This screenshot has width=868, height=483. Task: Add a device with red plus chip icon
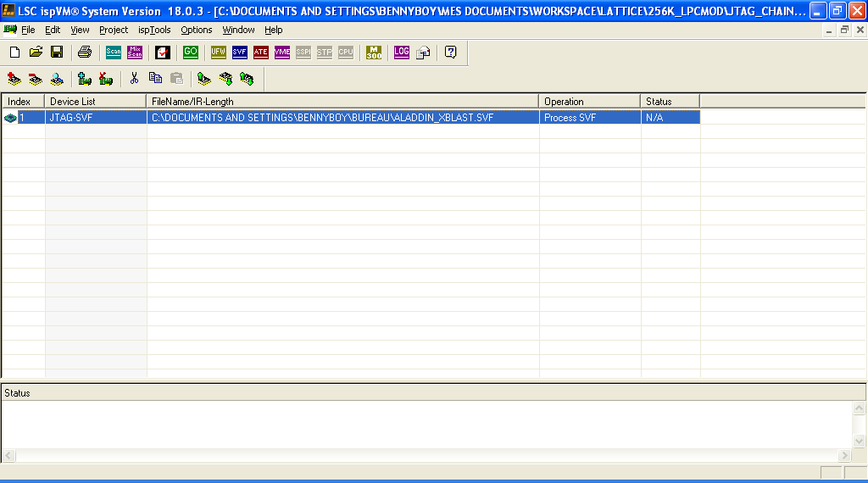(x=14, y=79)
